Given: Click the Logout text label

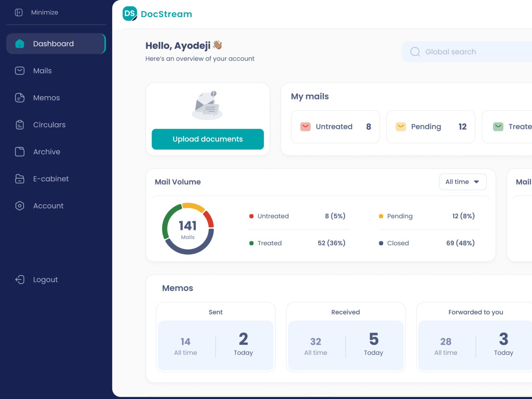Looking at the screenshot, I should tap(45, 280).
